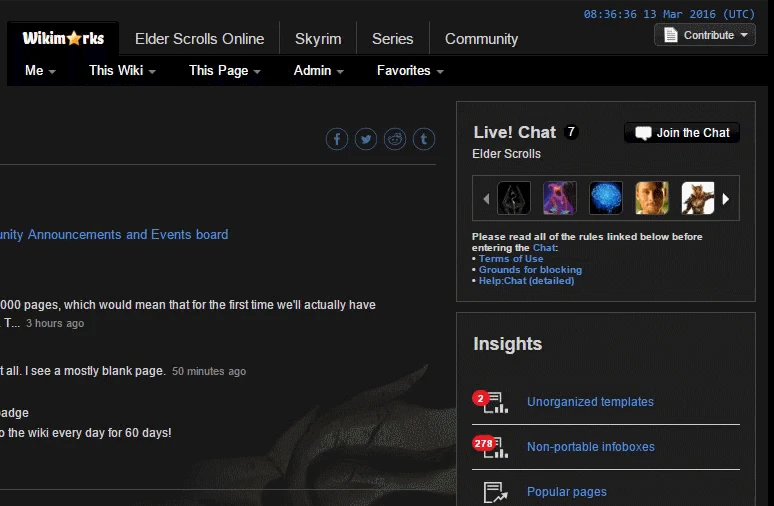
Task: Expand the Favorites dropdown menu
Action: [410, 71]
